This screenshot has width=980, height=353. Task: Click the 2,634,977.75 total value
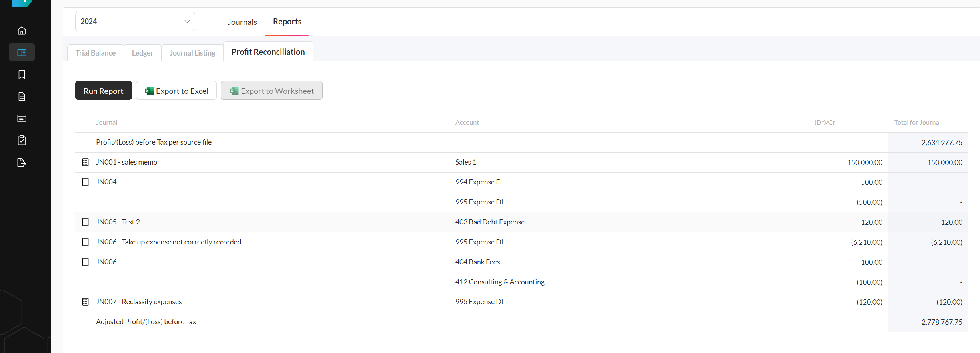942,143
